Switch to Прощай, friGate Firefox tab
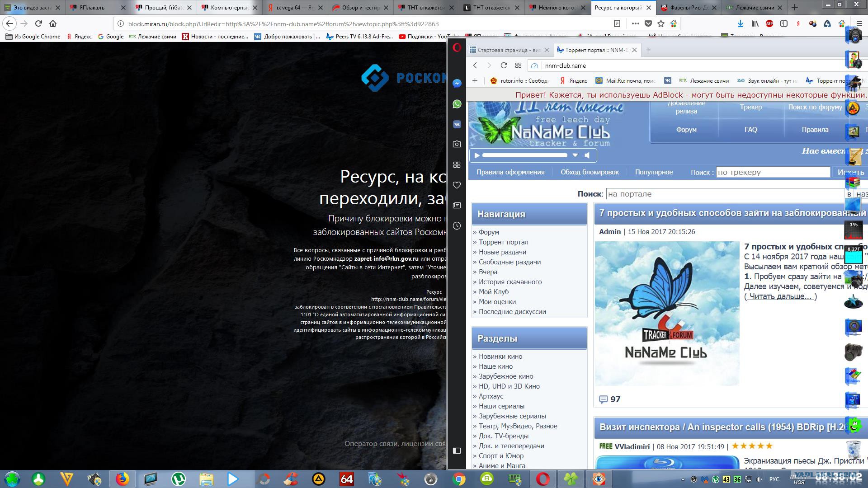Image resolution: width=868 pixels, height=488 pixels. (164, 8)
